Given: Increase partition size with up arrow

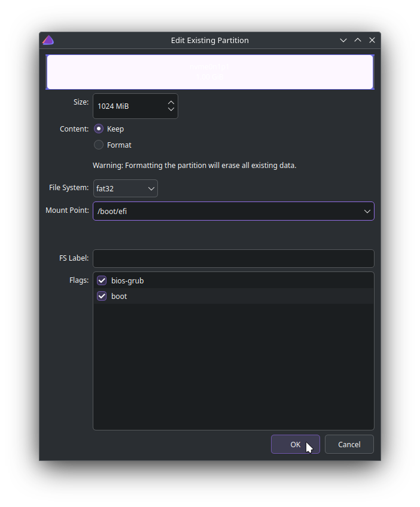Looking at the screenshot, I should coord(171,102).
